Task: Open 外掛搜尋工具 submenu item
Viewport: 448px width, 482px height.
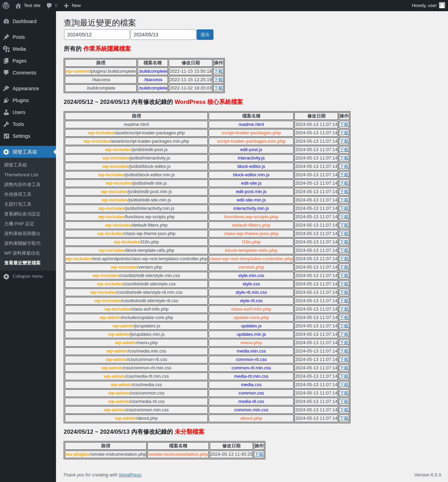Action: pyautogui.click(x=28, y=194)
